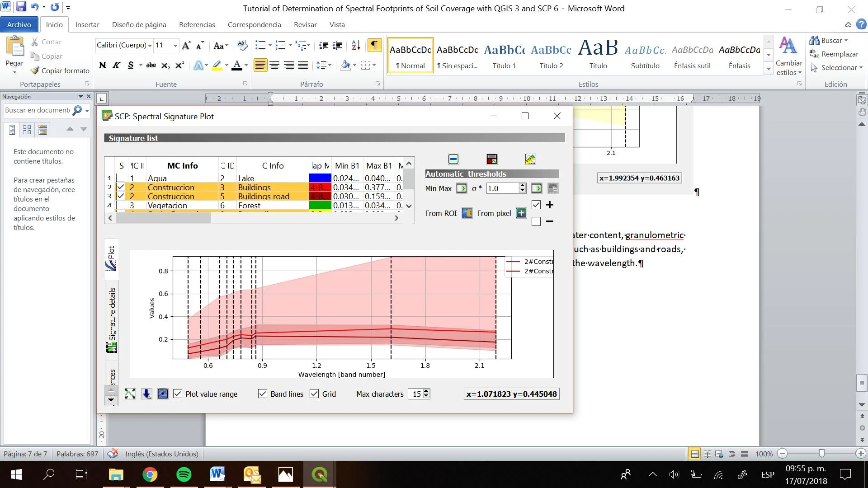Toggle the plus threshold checkbox
Viewport: 868px width, 488px height.
536,205
